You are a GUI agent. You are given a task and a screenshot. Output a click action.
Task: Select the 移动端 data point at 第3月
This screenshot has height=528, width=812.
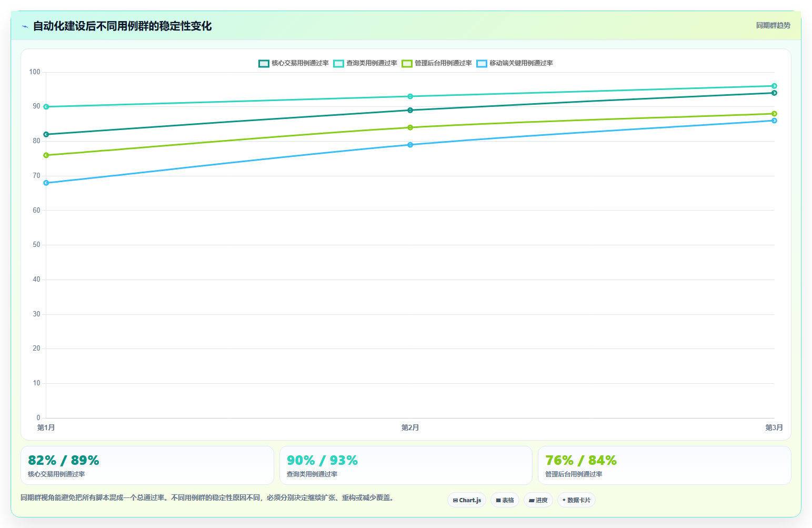point(774,121)
